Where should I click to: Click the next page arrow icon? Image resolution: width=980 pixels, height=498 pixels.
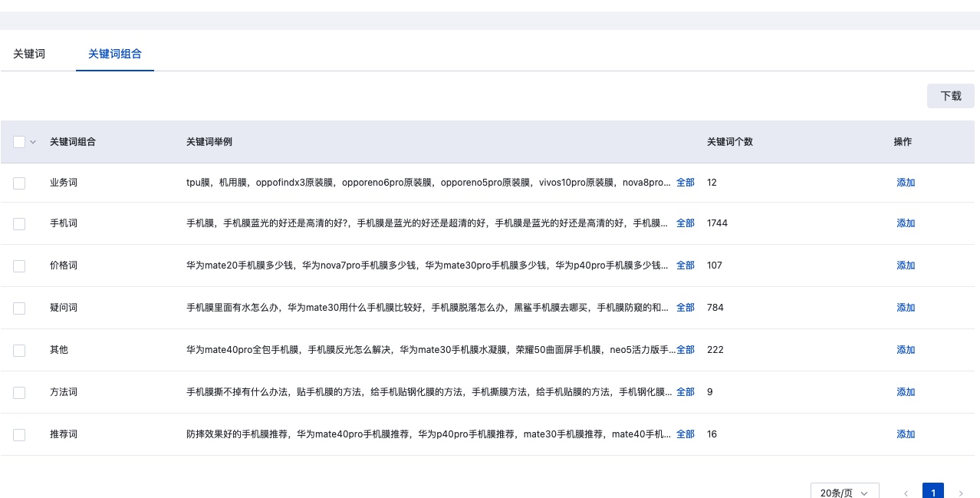(961, 493)
